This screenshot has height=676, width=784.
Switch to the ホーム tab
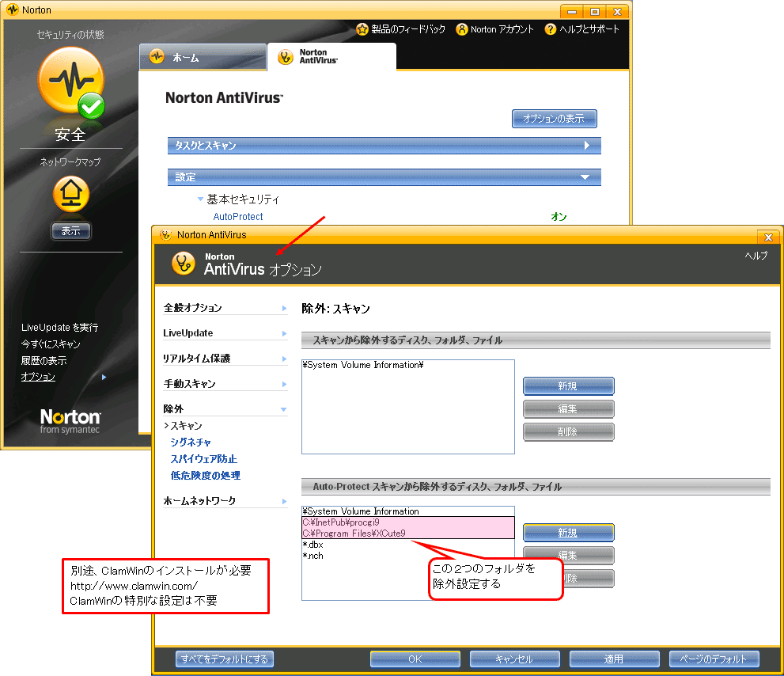point(203,57)
